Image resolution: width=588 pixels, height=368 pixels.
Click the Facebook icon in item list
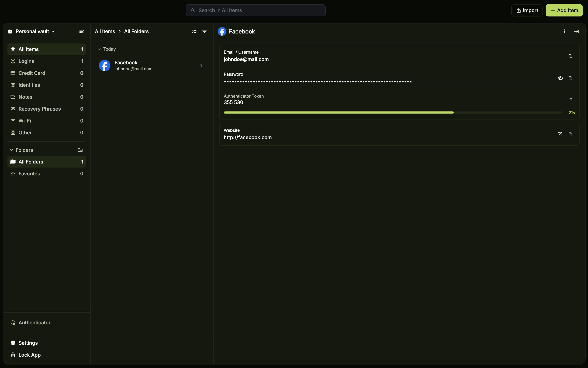[x=105, y=66]
